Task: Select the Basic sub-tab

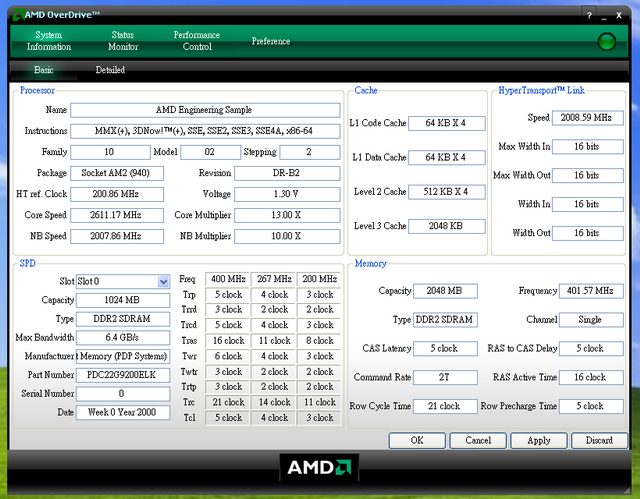Action: [44, 70]
